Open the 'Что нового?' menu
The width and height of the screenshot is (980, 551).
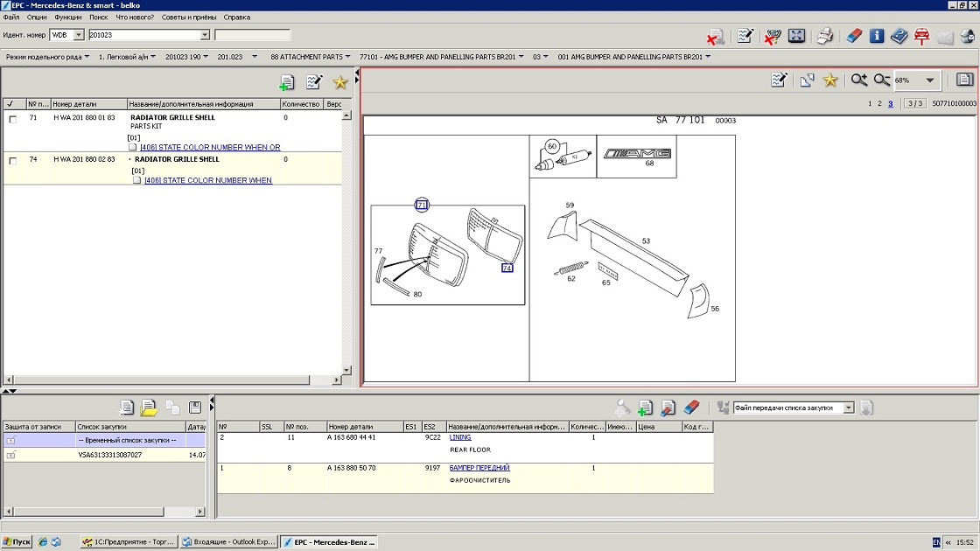135,17
